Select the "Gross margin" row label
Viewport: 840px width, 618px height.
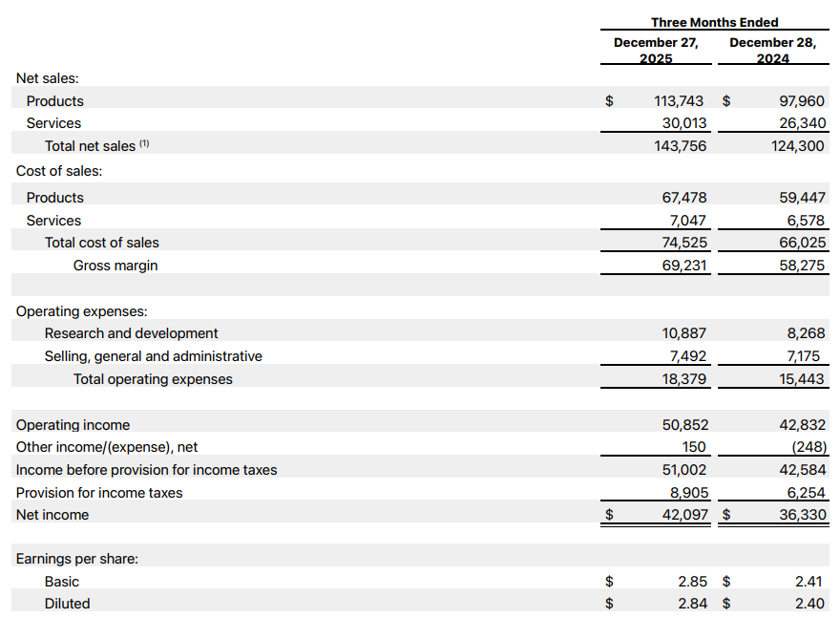point(115,266)
